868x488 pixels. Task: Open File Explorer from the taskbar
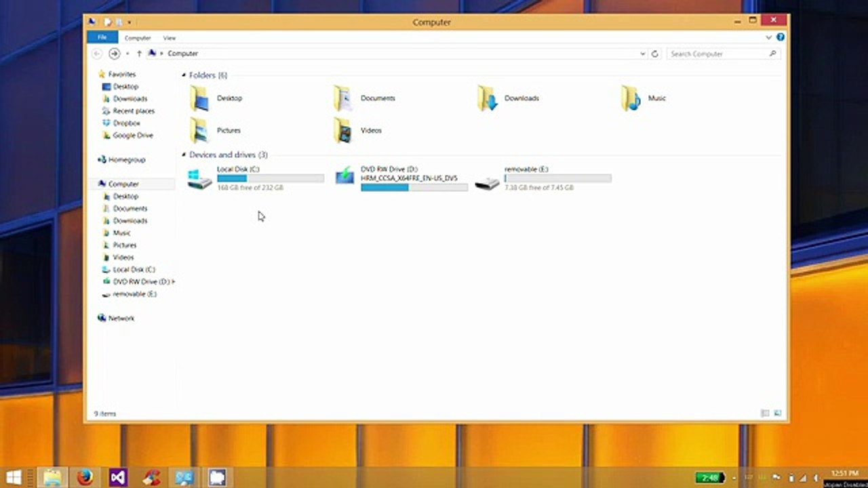click(x=53, y=478)
